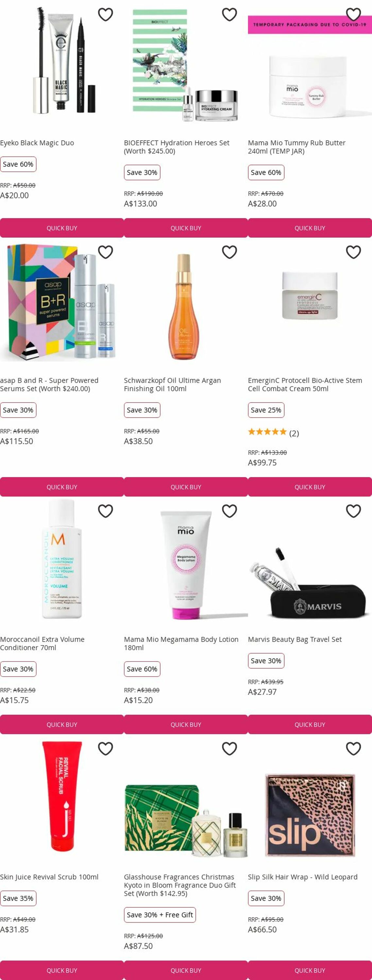The image size is (372, 980).
Task: View the EmerginC five-star rating reviews
Action: click(273, 433)
